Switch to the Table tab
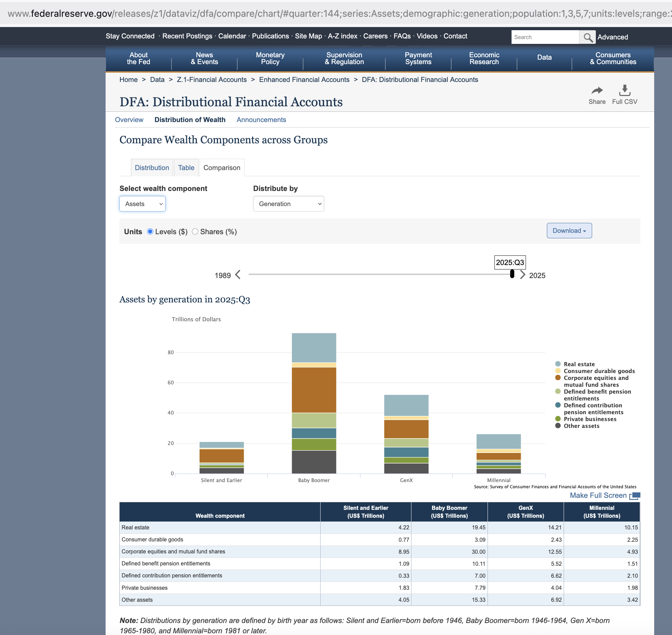672x635 pixels. click(x=186, y=168)
